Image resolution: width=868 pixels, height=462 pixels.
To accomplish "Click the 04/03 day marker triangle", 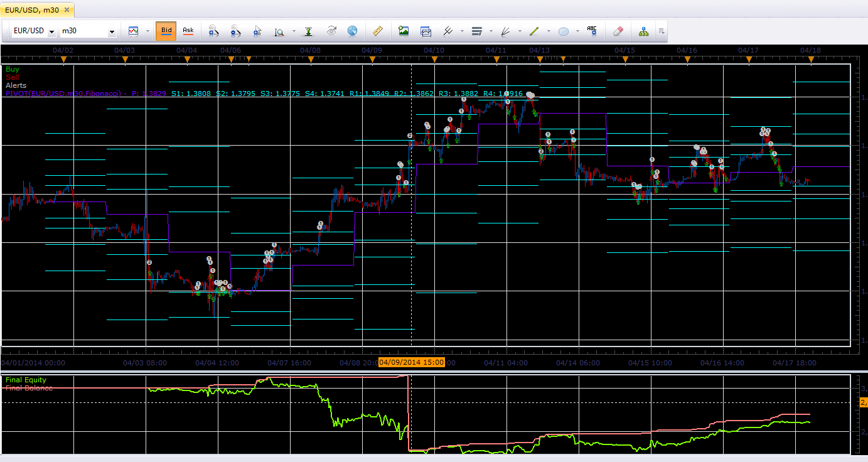I will 125,60.
